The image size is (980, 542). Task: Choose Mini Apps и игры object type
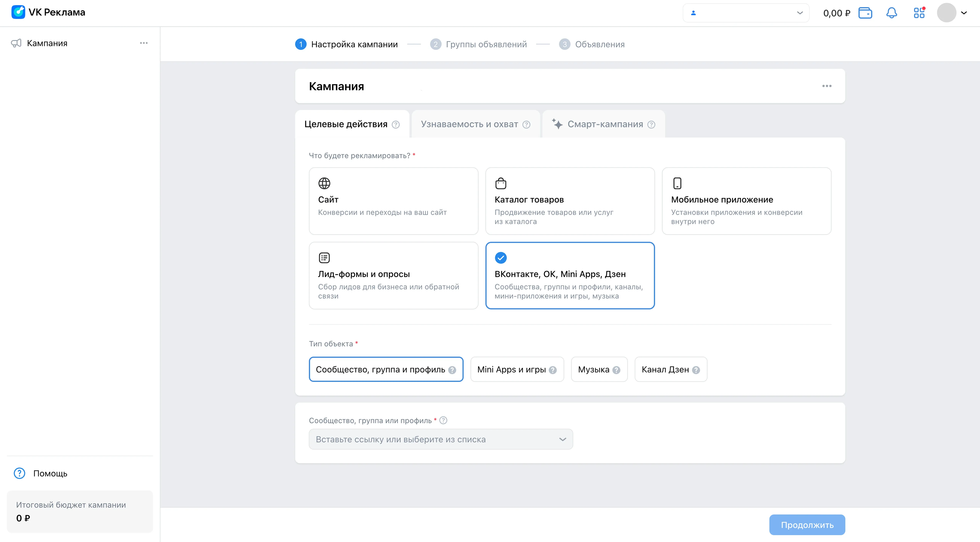click(511, 369)
